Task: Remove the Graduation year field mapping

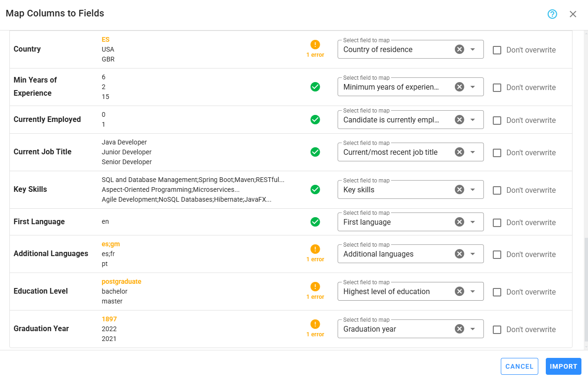Action: click(460, 329)
